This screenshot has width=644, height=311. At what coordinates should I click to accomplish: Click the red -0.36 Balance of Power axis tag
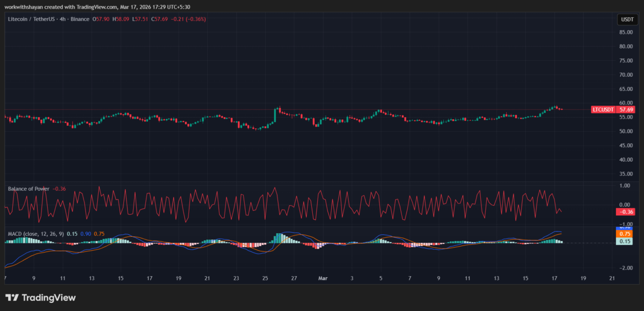625,212
